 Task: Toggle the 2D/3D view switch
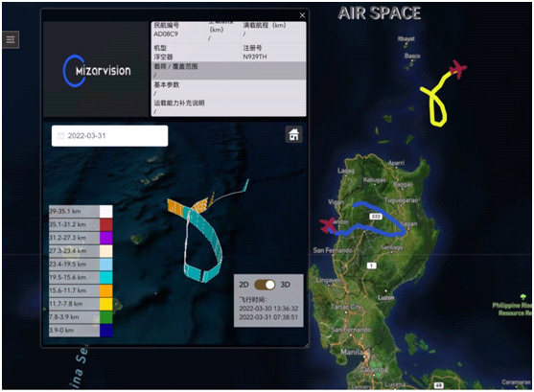click(x=265, y=285)
